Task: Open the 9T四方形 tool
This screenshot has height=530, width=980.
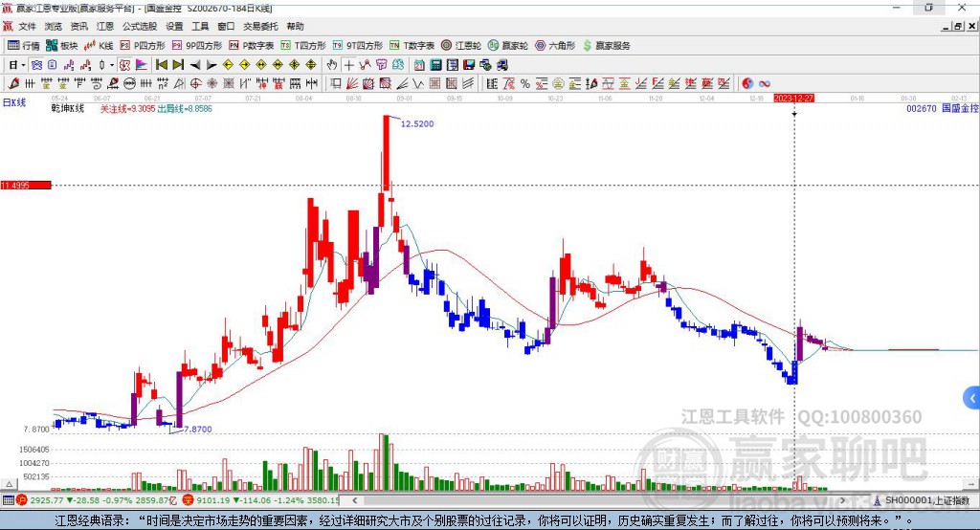Action: pyautogui.click(x=358, y=46)
